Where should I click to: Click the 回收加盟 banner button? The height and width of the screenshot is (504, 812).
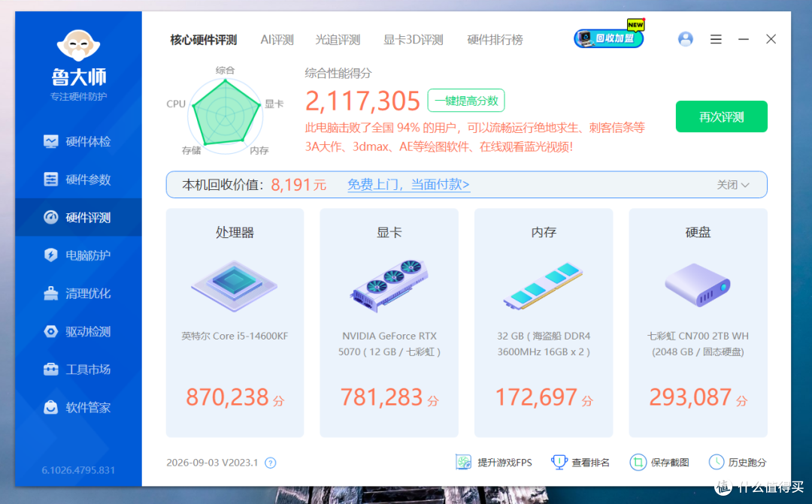click(x=609, y=38)
